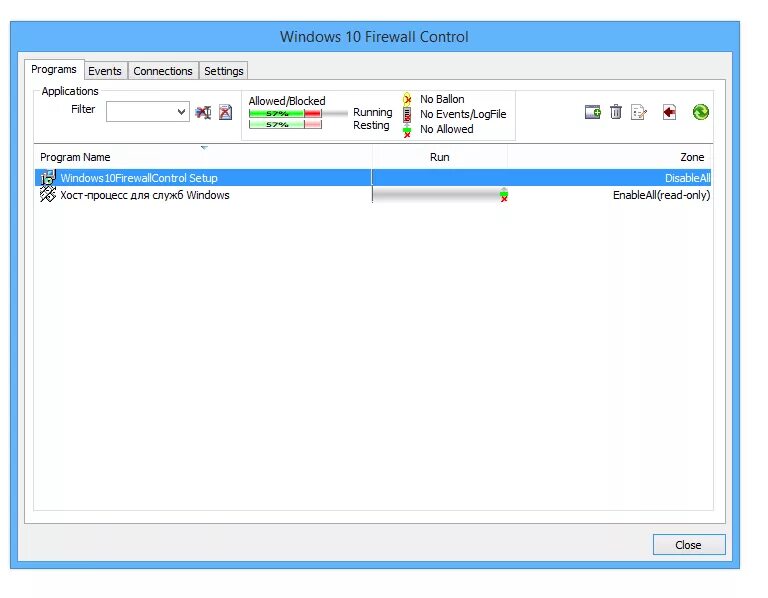The height and width of the screenshot is (598, 768).
Task: Click the DisableAll zone value
Action: [x=687, y=178]
